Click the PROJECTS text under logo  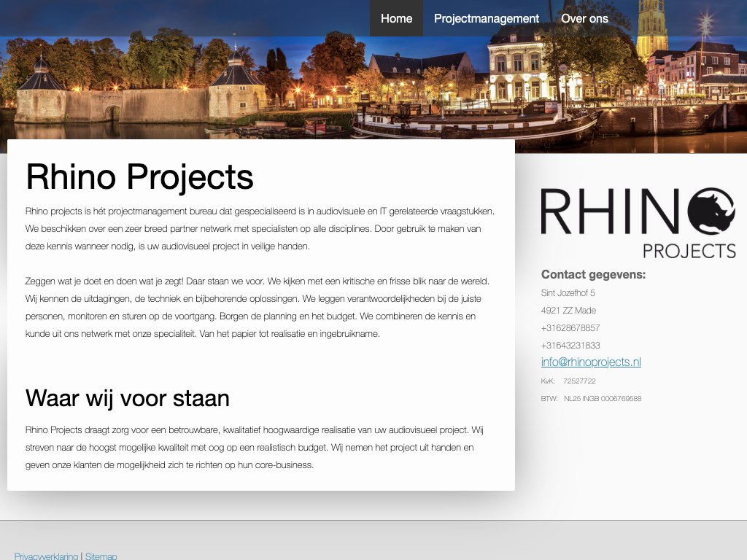click(x=689, y=251)
